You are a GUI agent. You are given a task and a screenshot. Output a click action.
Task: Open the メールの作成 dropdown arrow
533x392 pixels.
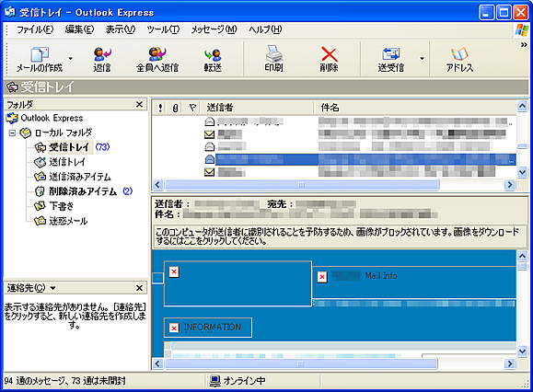(70, 58)
